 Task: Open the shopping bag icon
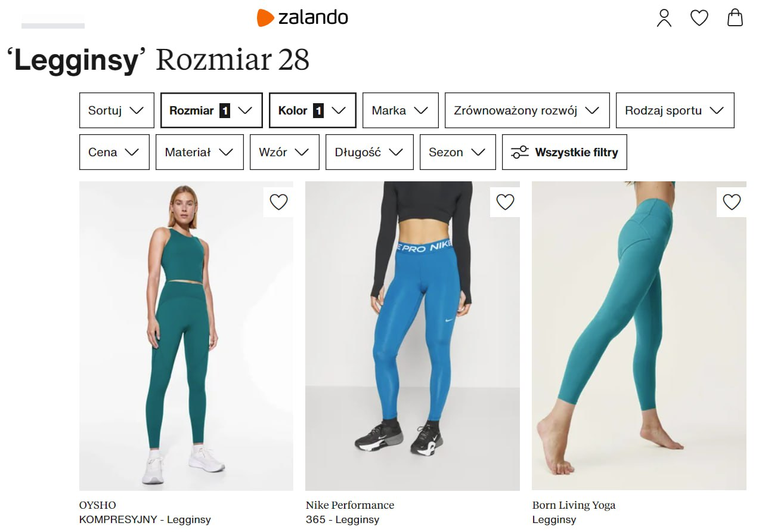coord(735,17)
